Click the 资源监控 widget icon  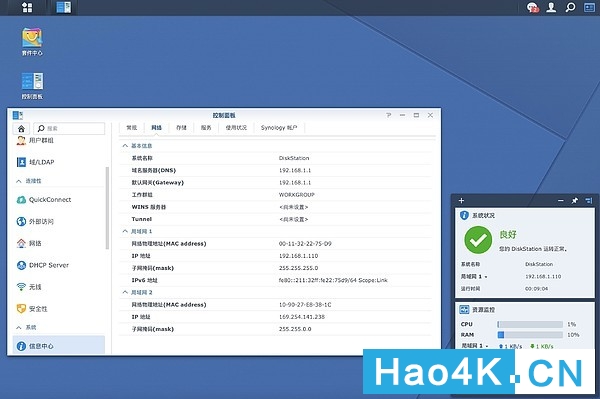[x=464, y=309]
